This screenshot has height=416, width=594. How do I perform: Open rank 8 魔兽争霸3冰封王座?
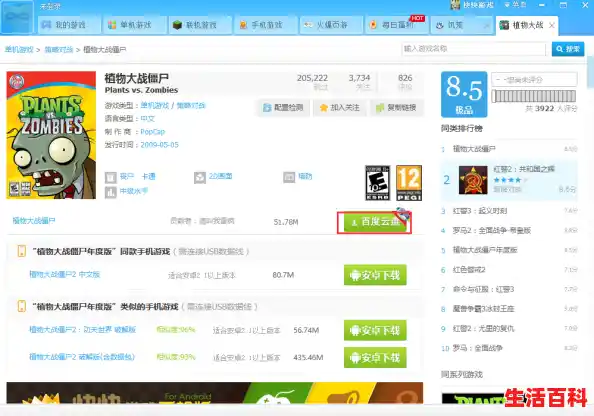pyautogui.click(x=483, y=309)
